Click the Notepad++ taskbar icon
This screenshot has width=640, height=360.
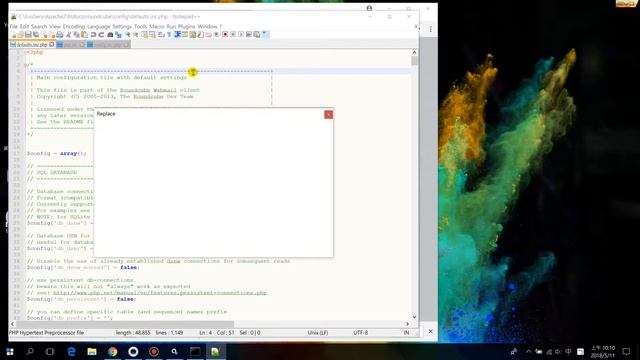[216, 351]
